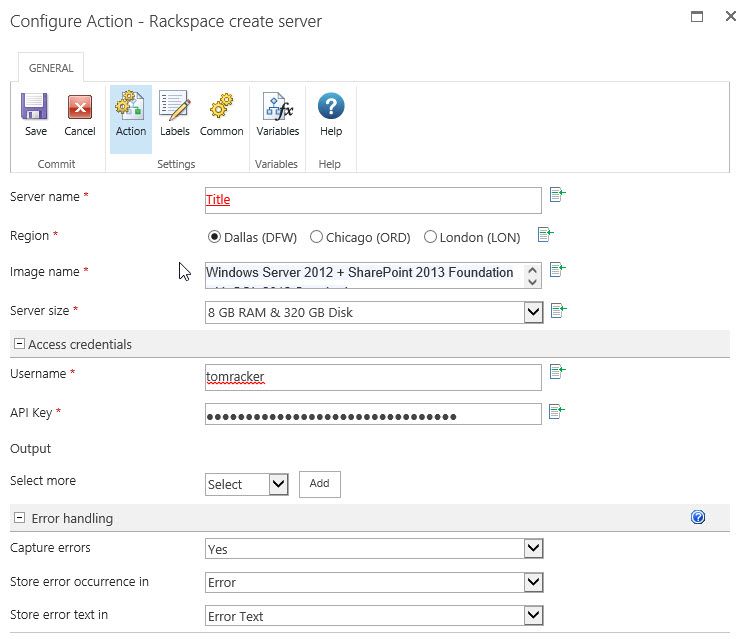
Task: Click the Server name Title field
Action: tap(373, 200)
